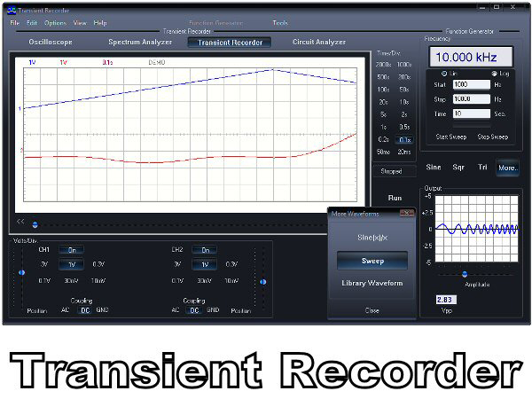
Task: Switch to the Circuit Analyzer tab
Action: tap(319, 42)
